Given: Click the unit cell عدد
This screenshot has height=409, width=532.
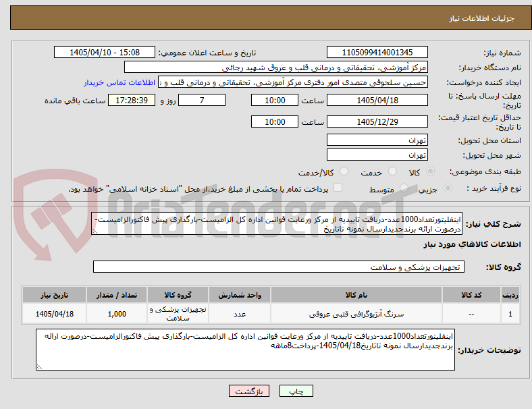Looking at the screenshot, I should tap(240, 314).
